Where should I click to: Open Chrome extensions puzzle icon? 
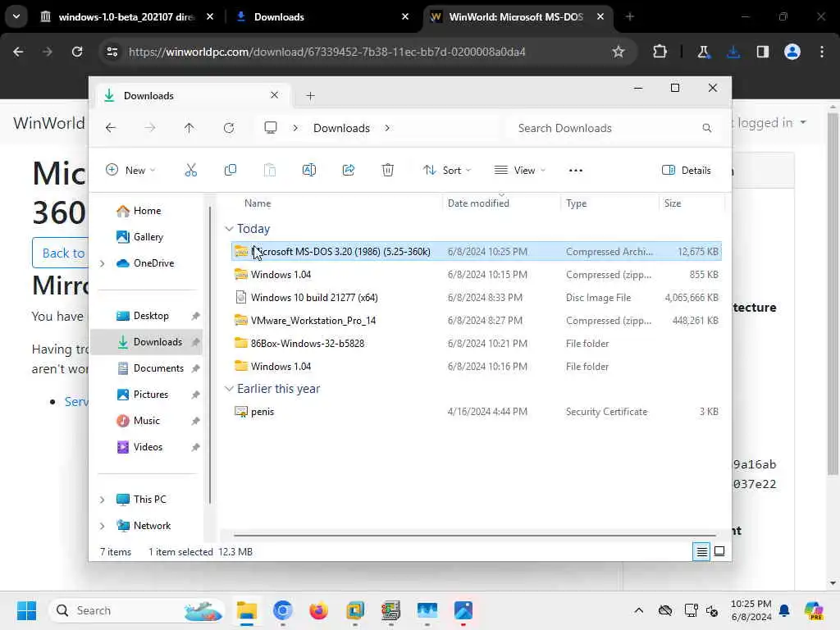point(660,52)
